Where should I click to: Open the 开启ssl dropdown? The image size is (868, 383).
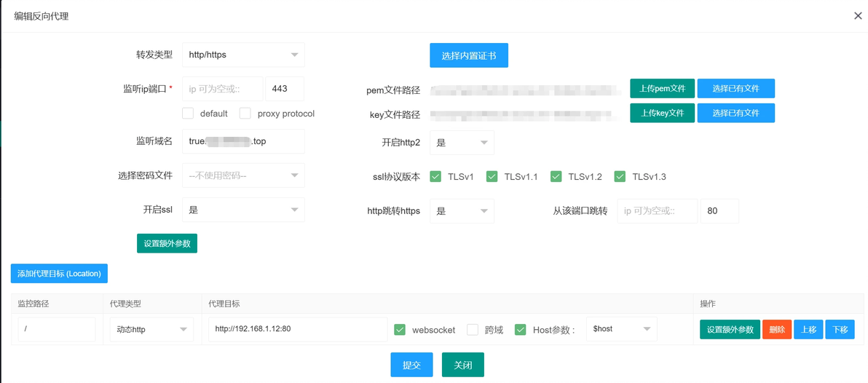pyautogui.click(x=243, y=210)
